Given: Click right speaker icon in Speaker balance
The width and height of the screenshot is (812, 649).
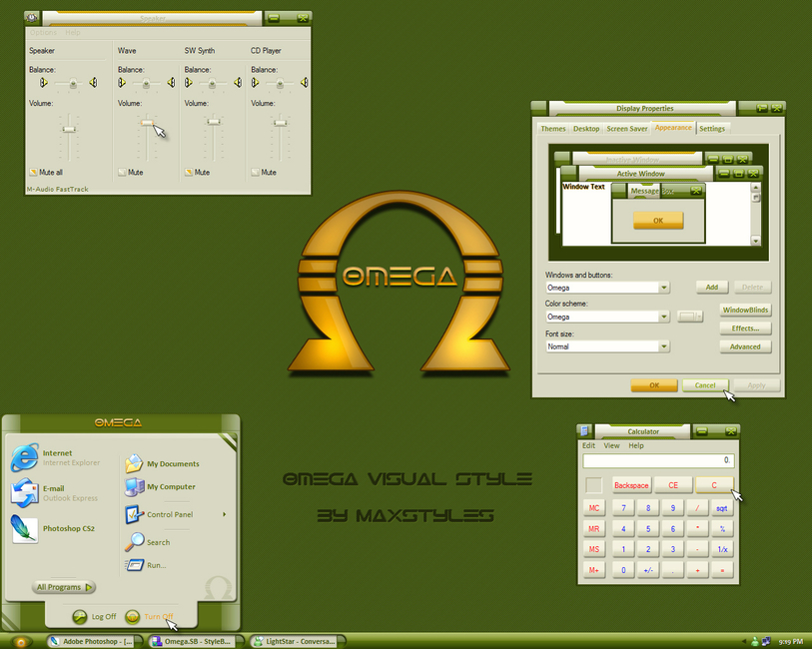Looking at the screenshot, I should [x=93, y=82].
